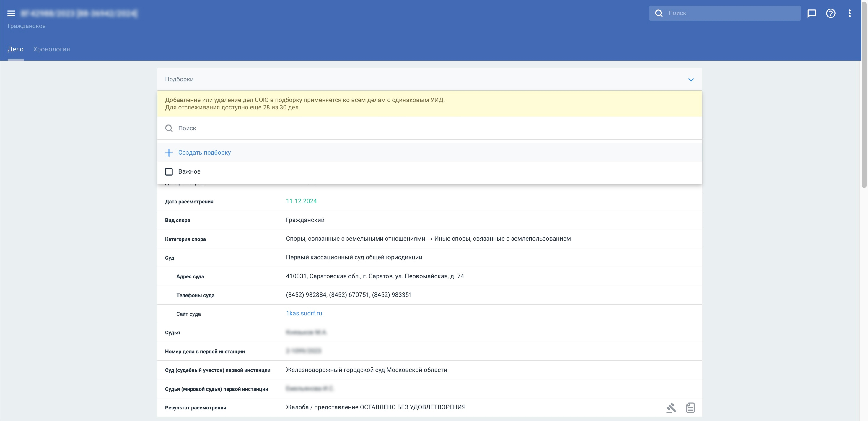
Task: Click the gavel icon beside the review result
Action: [x=671, y=407]
